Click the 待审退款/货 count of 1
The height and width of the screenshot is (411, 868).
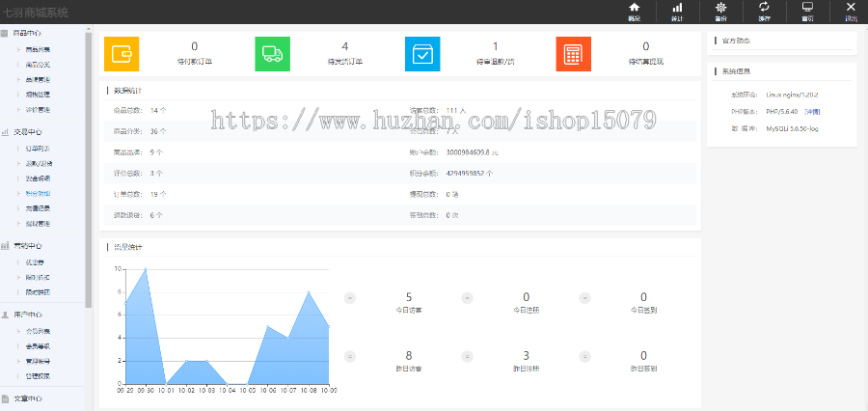[496, 46]
